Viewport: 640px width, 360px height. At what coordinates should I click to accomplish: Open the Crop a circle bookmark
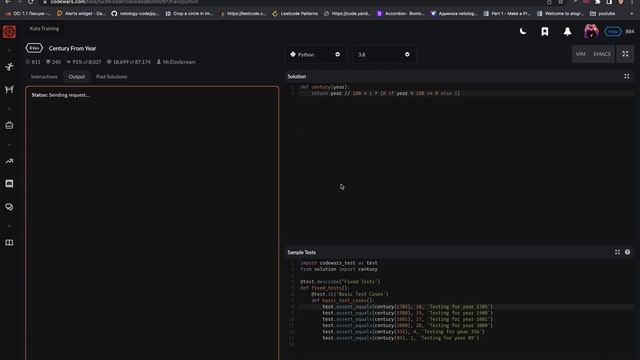click(x=189, y=13)
